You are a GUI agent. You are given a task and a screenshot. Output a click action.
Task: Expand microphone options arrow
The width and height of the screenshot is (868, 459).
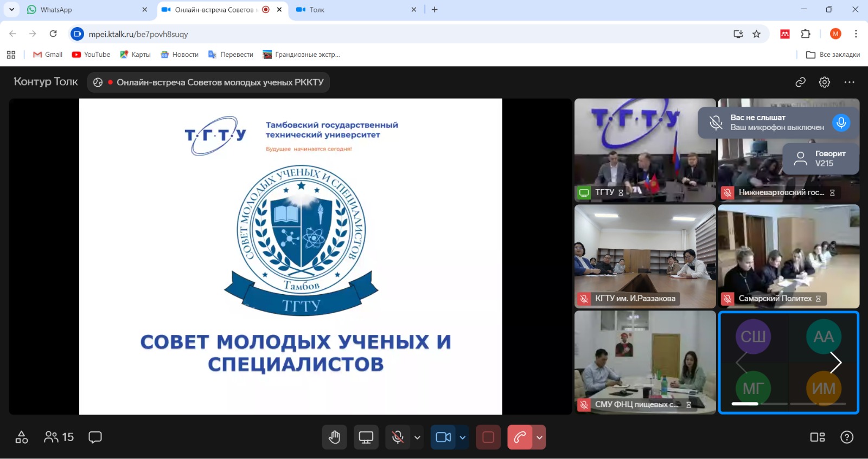pos(417,437)
